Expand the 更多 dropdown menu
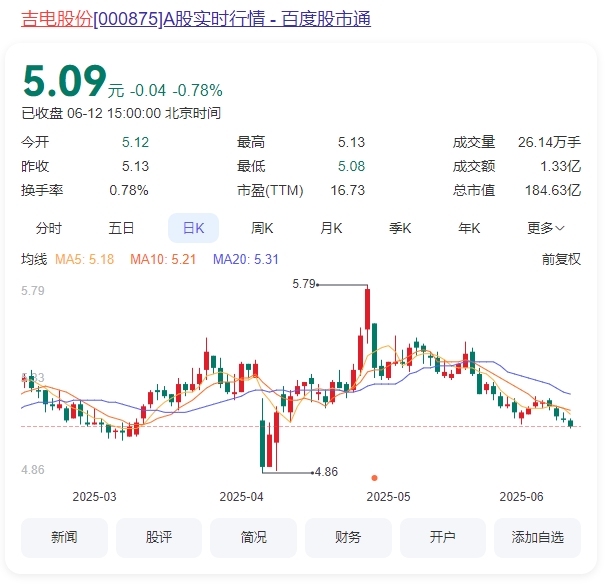This screenshot has width=608, height=585. click(546, 228)
